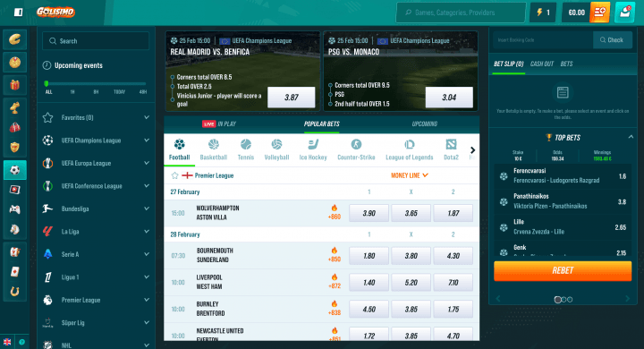Open the red bag sidebar icon

[x=15, y=127]
